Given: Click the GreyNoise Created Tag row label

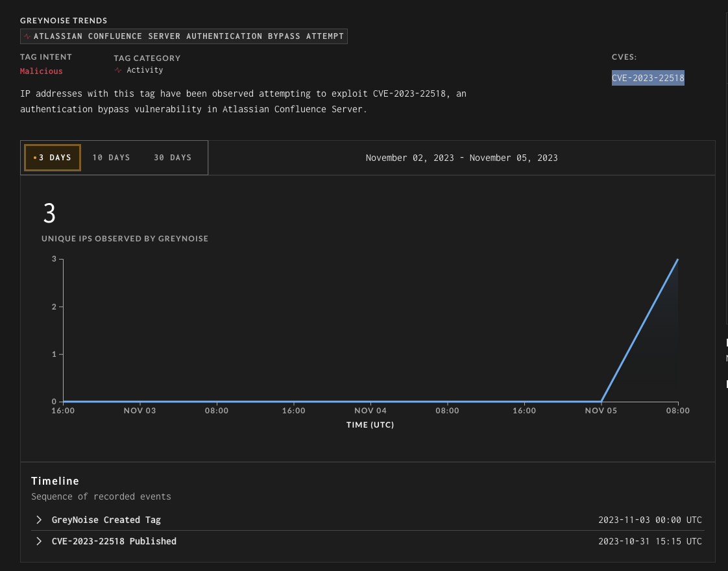Looking at the screenshot, I should click(106, 520).
